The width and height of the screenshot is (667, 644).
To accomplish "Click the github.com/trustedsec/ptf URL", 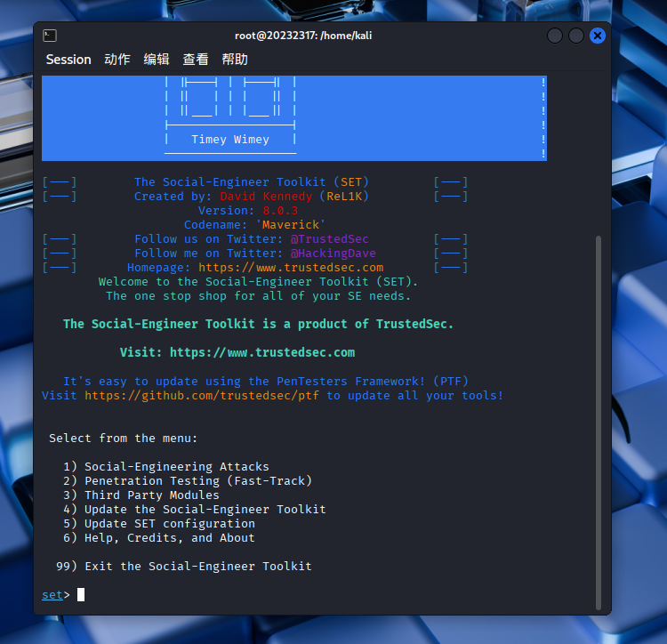I will click(202, 396).
